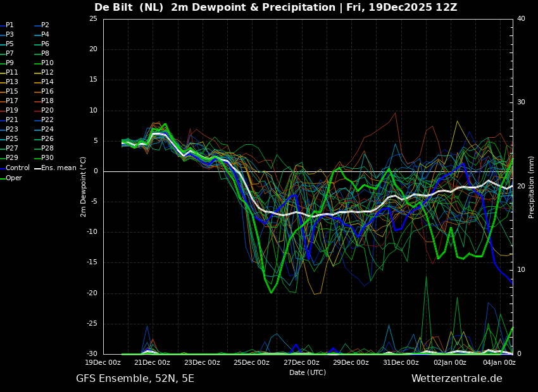Screen dimensions: 538x392
Task: Select the 29Dec 00z date tick
Action: (351, 362)
